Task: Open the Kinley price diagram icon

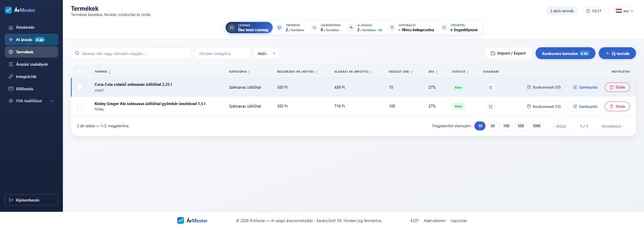Action: [491, 106]
